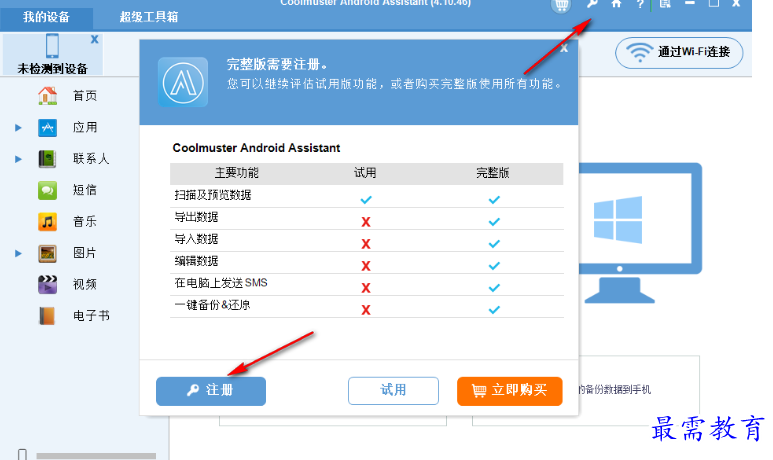773x460 pixels.
Task: Click the 电子书 book icon
Action: [x=47, y=316]
